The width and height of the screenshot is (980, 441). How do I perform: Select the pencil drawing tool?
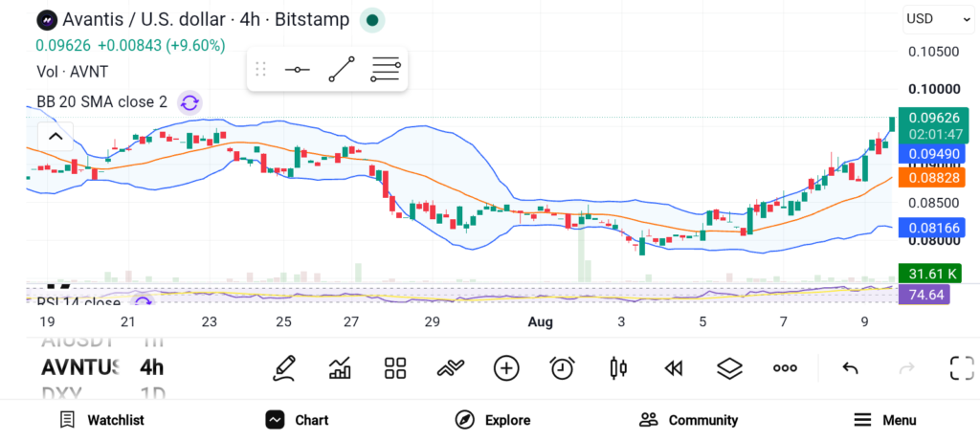[284, 368]
